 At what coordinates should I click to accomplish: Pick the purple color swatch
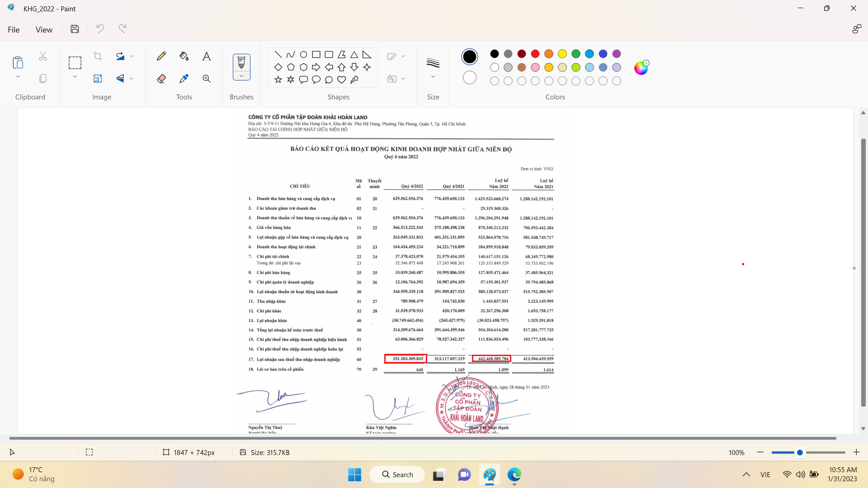coord(617,54)
